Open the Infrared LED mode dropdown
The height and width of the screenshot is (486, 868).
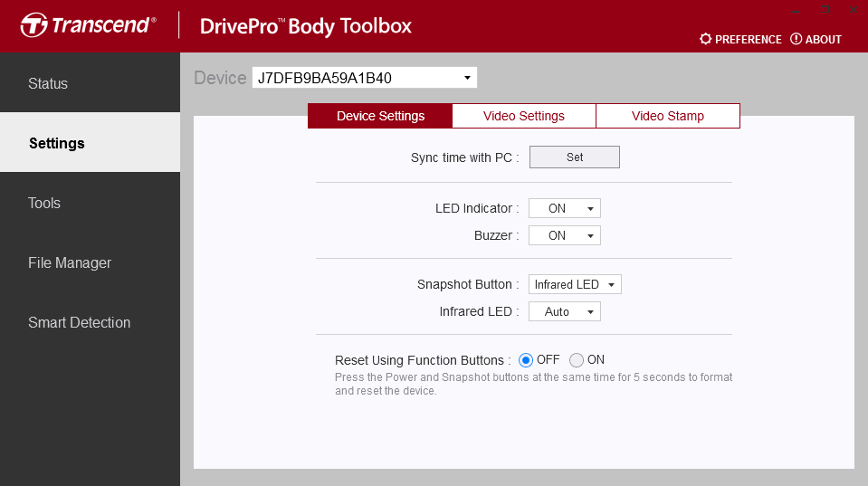[565, 311]
